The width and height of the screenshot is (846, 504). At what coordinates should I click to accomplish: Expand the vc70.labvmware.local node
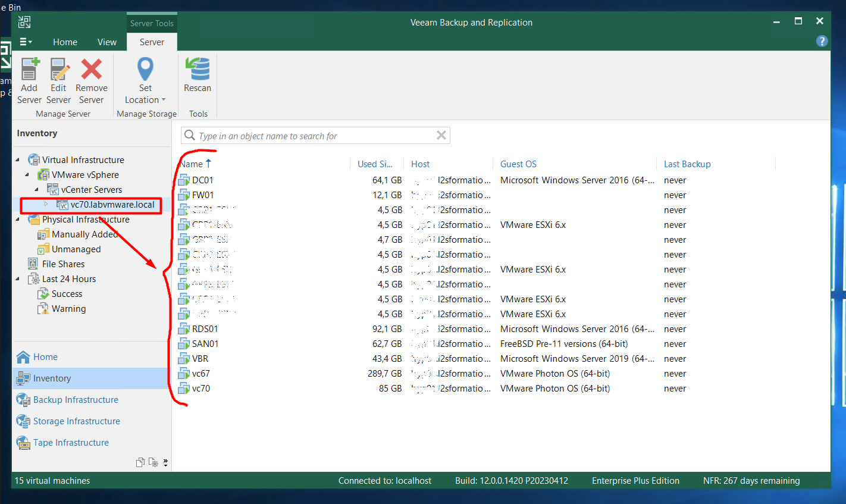[46, 204]
